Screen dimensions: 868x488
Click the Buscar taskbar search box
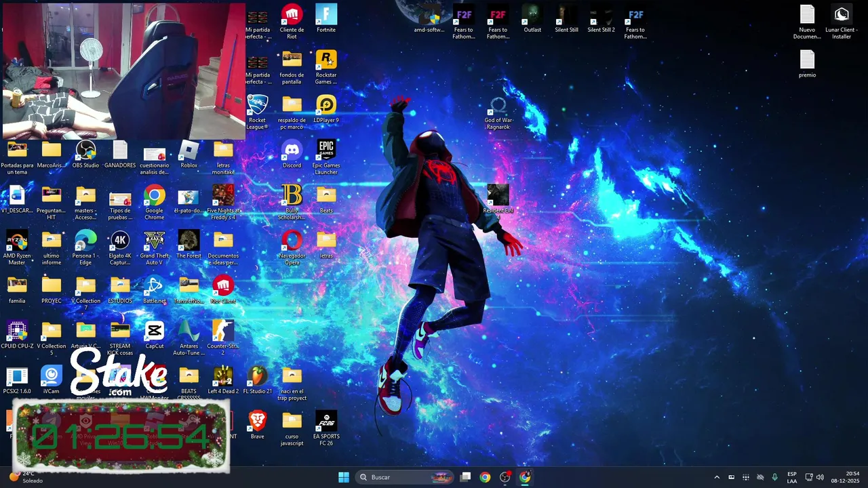[406, 477]
